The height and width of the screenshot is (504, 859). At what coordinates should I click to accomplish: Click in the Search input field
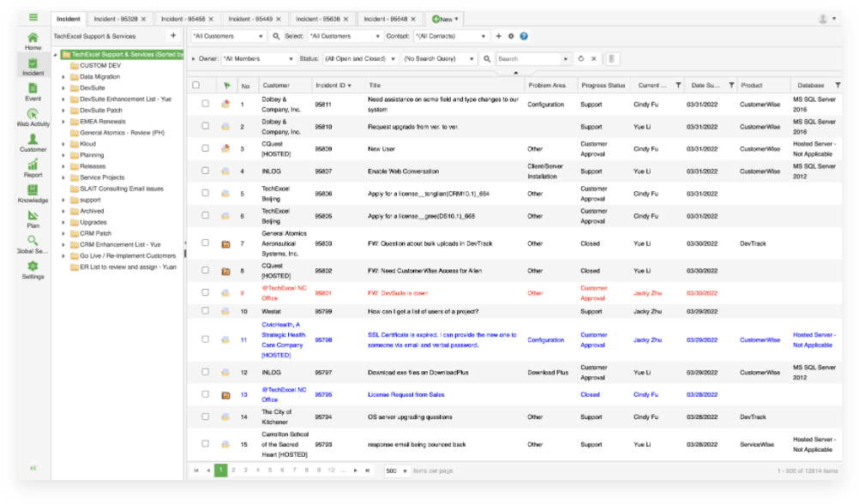click(x=529, y=58)
